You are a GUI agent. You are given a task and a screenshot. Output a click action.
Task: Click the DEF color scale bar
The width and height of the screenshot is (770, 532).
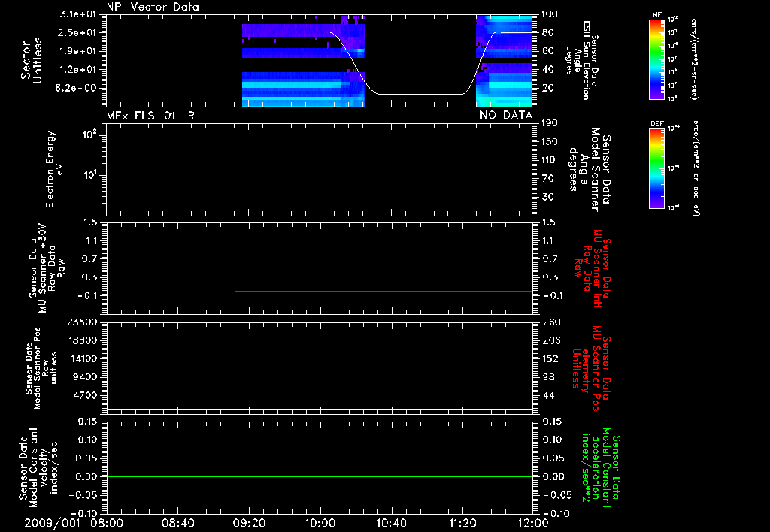(x=657, y=168)
